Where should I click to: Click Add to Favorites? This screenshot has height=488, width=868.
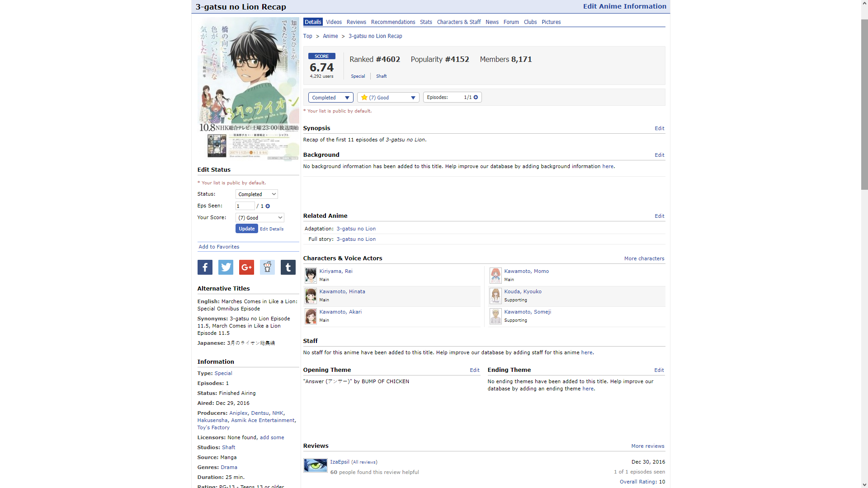(219, 247)
